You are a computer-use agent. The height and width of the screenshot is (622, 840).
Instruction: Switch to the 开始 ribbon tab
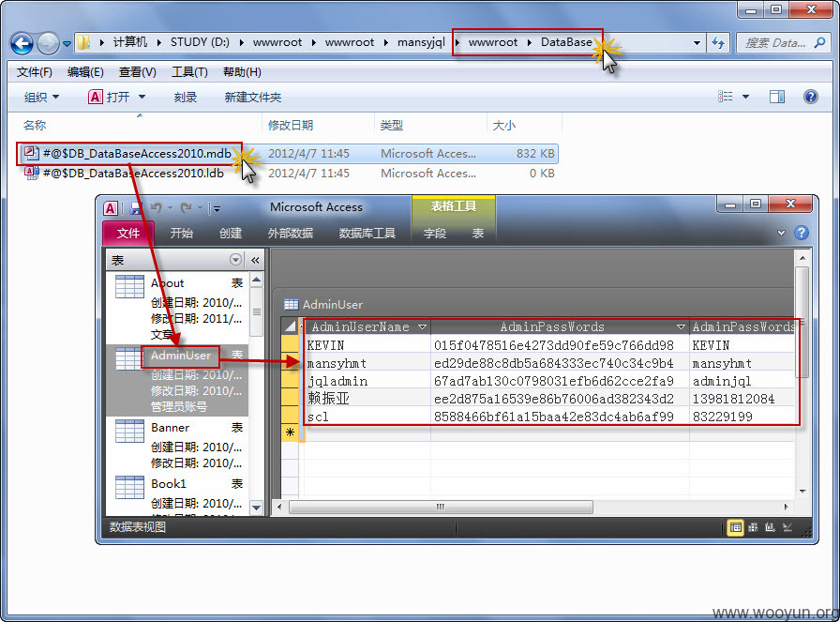(x=181, y=234)
